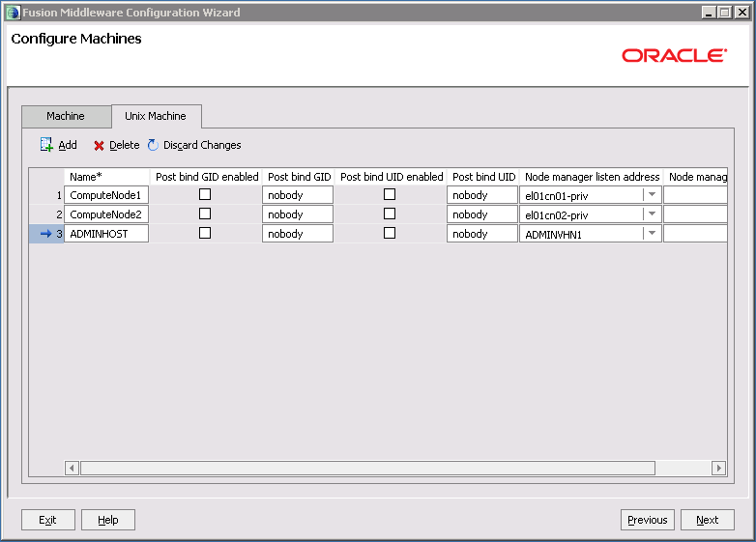
Task: Click the Discard Changes refresh icon
Action: coord(153,145)
